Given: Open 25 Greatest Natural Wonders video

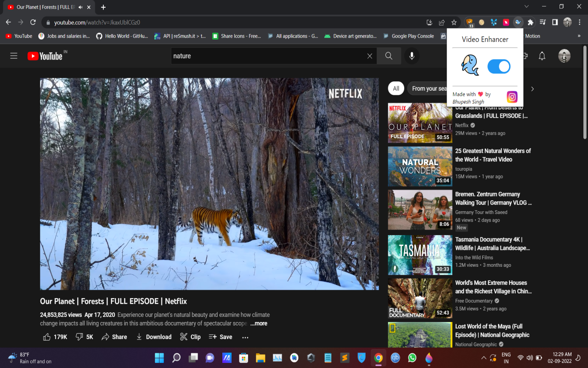Looking at the screenshot, I should pos(493,155).
